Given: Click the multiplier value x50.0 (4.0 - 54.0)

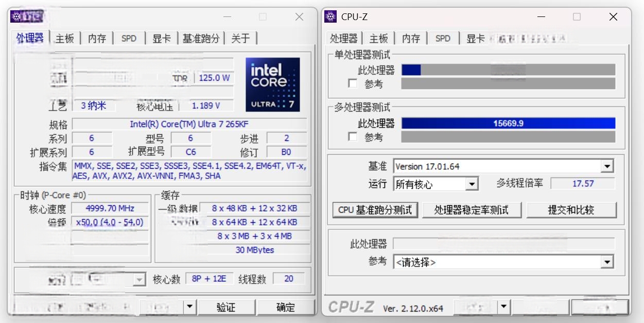Looking at the screenshot, I should coord(110,222).
